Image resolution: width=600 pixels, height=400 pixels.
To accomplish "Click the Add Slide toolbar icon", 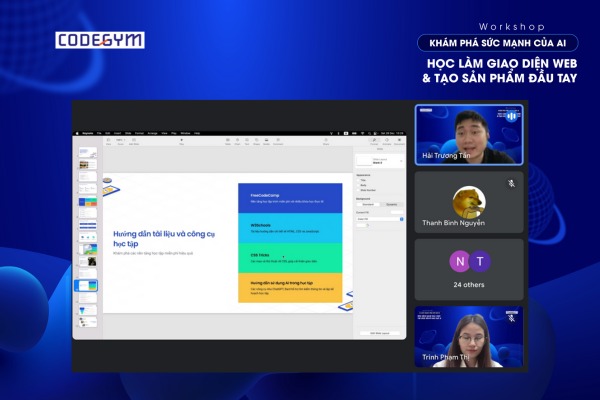I will [x=135, y=142].
